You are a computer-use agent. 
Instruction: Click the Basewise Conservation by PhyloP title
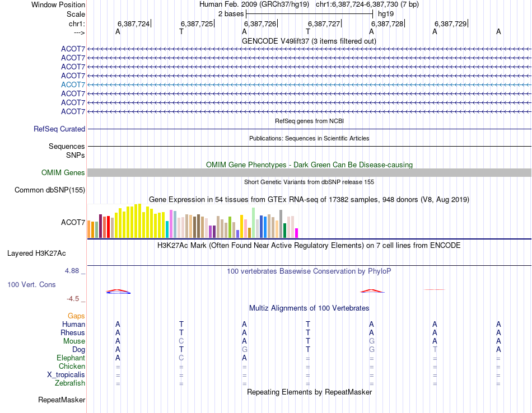tap(309, 271)
